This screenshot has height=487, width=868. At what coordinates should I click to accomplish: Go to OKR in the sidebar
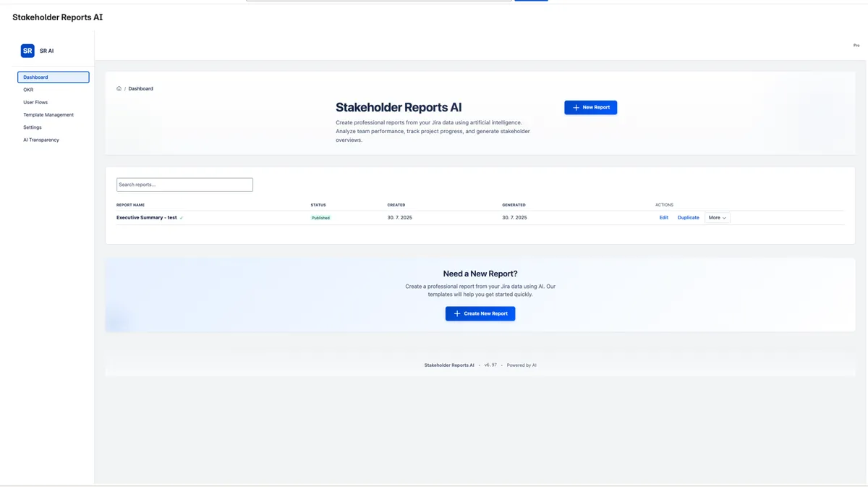(28, 90)
